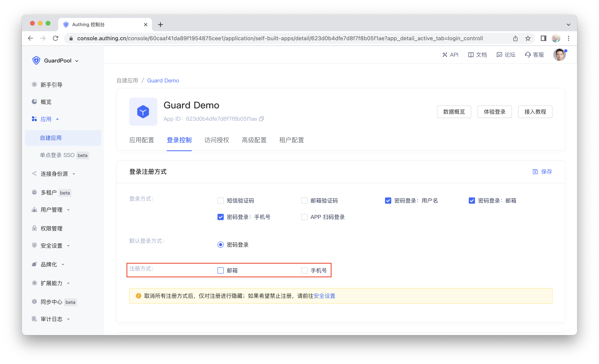Screen dimensions: 599x364
Task: Click the browser reload icon
Action: tap(56, 38)
